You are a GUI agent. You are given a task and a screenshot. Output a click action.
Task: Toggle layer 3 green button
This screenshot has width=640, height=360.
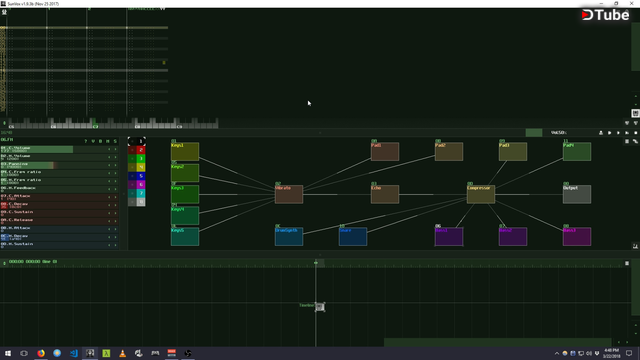pyautogui.click(x=137, y=158)
